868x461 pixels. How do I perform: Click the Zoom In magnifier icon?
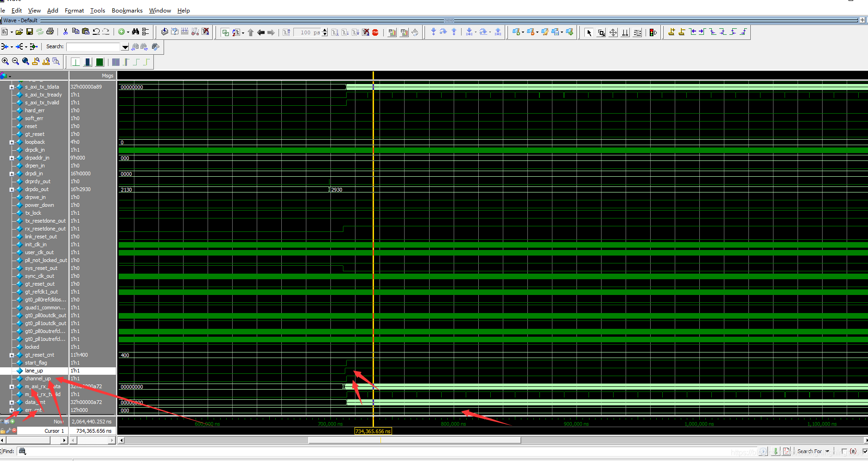coord(6,61)
